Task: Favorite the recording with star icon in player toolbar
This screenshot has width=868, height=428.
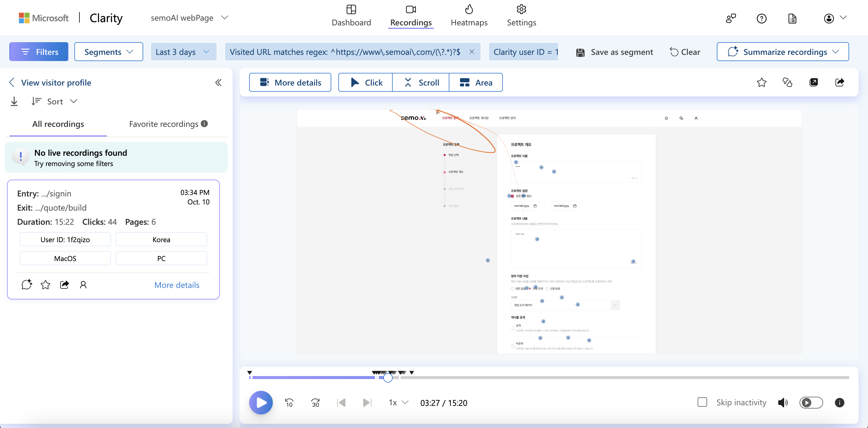Action: (761, 83)
